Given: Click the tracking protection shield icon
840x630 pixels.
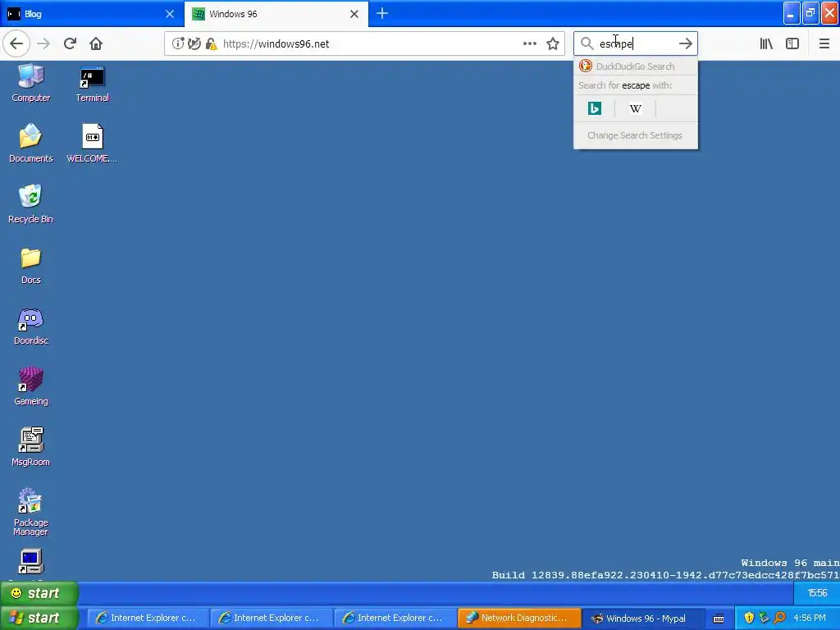Looking at the screenshot, I should [x=194, y=43].
